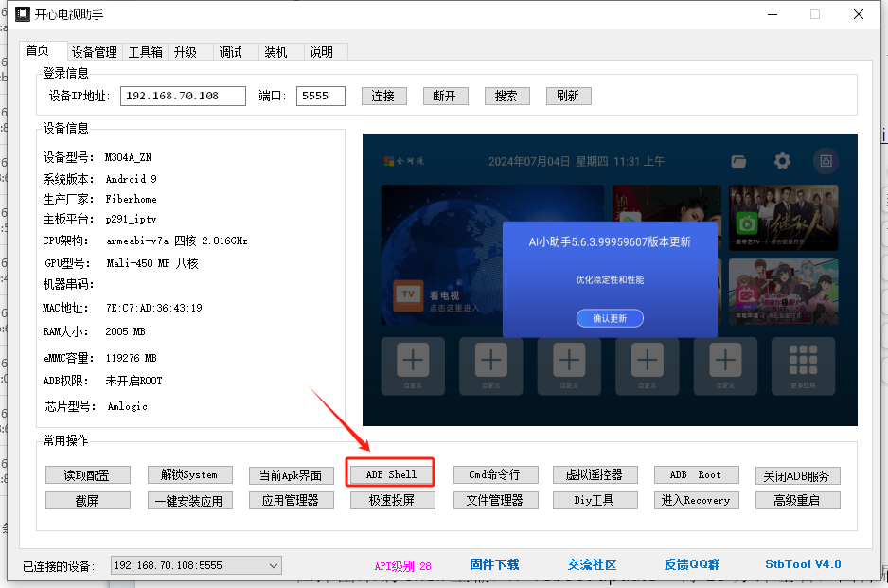
Task: Click the 进入Recovery button
Action: click(x=697, y=500)
